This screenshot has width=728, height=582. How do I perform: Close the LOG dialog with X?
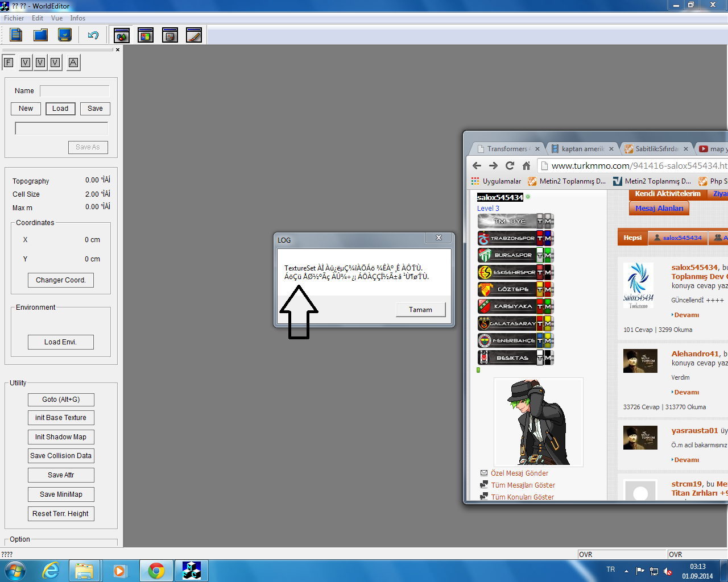coord(439,238)
